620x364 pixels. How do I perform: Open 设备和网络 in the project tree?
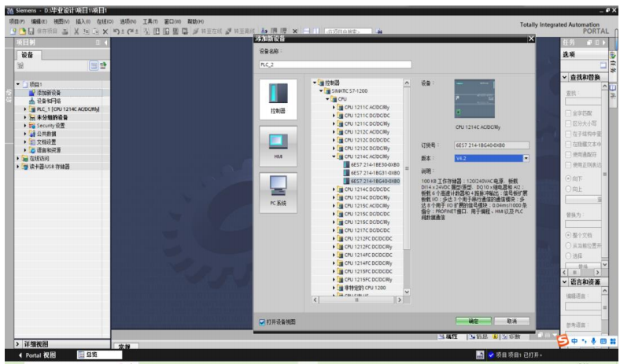49,101
